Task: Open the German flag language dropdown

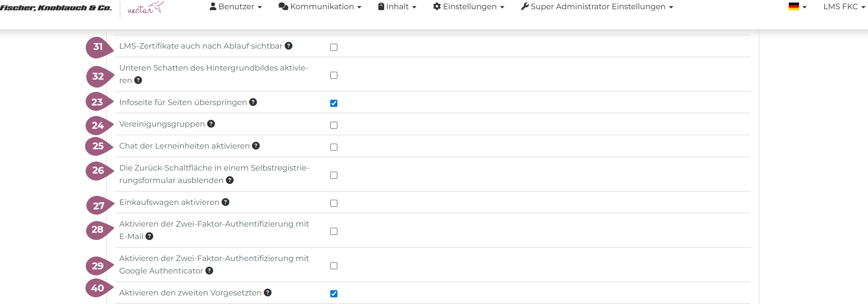Action: point(797,7)
